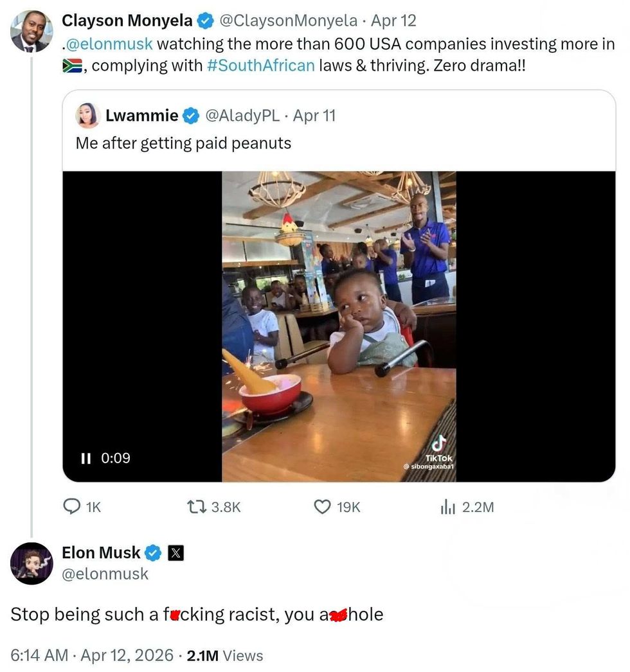Image resolution: width=630 pixels, height=672 pixels.
Task: Open the @AladyPL handle
Action: [x=242, y=116]
